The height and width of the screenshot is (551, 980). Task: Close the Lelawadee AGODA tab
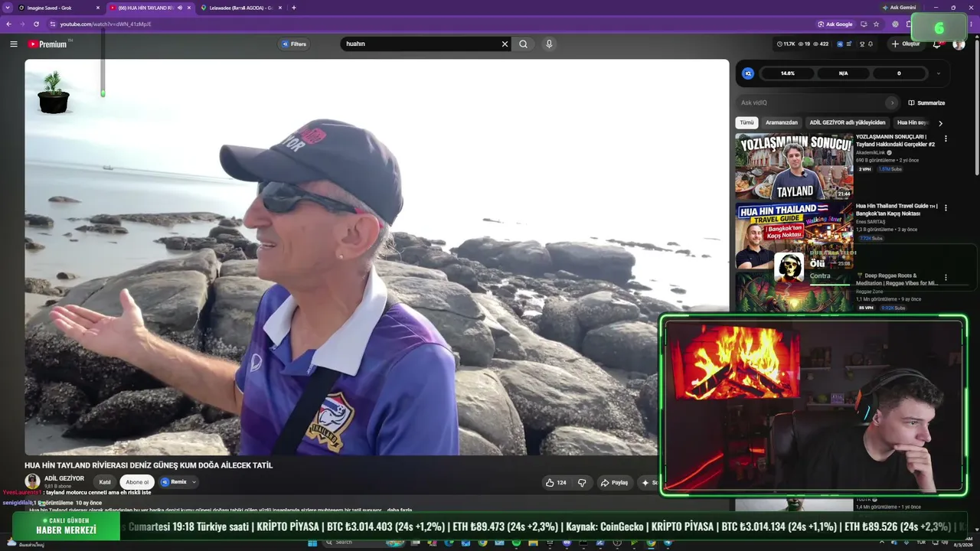point(280,8)
